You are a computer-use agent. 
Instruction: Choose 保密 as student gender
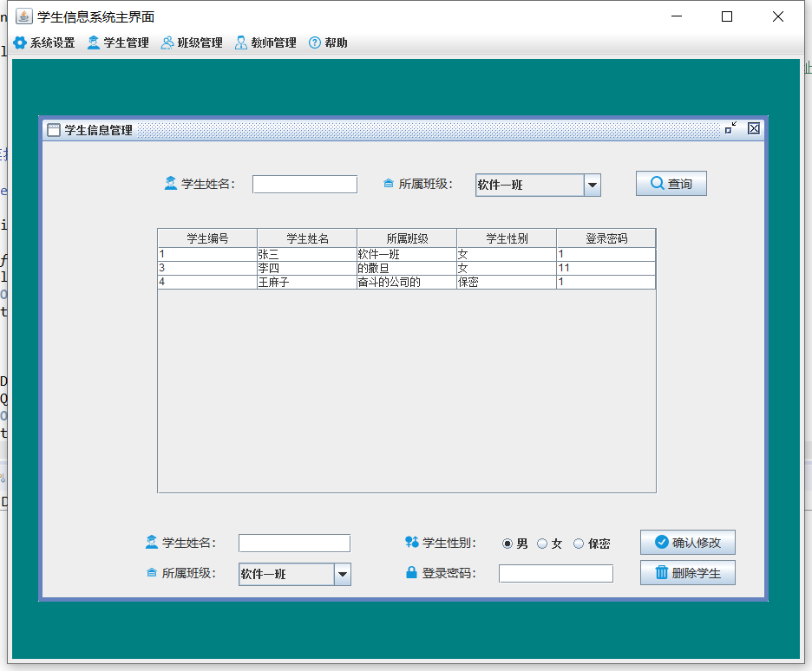click(578, 544)
